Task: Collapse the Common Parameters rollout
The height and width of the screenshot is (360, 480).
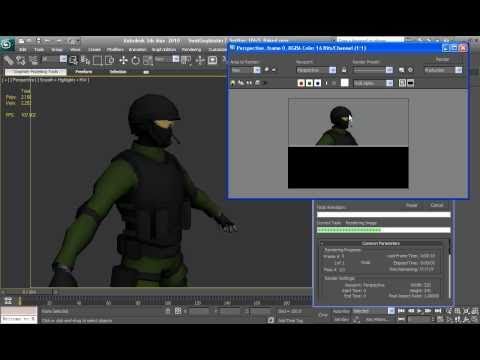Action: 381,243
